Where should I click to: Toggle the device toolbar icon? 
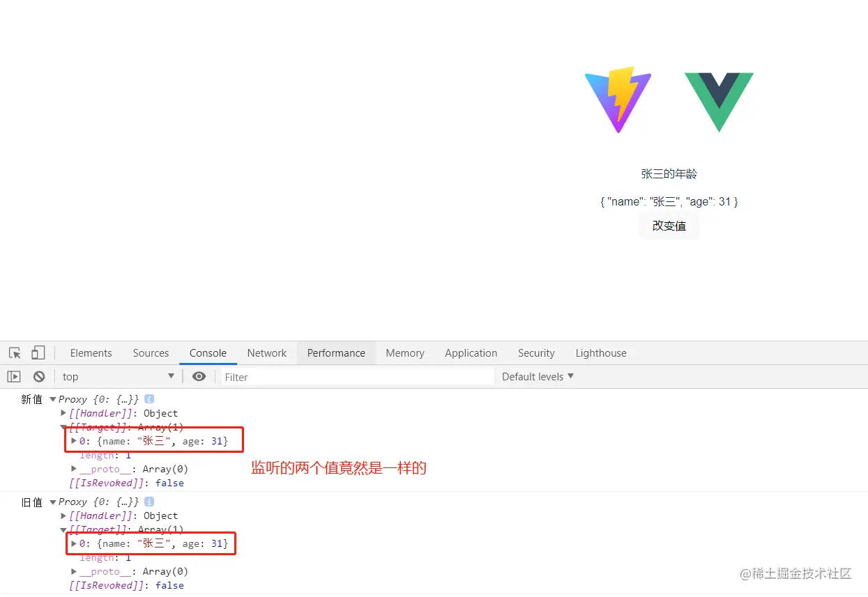tap(38, 353)
